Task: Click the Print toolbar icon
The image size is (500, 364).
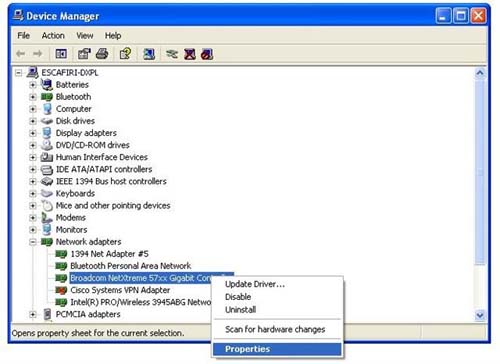Action: [x=102, y=54]
